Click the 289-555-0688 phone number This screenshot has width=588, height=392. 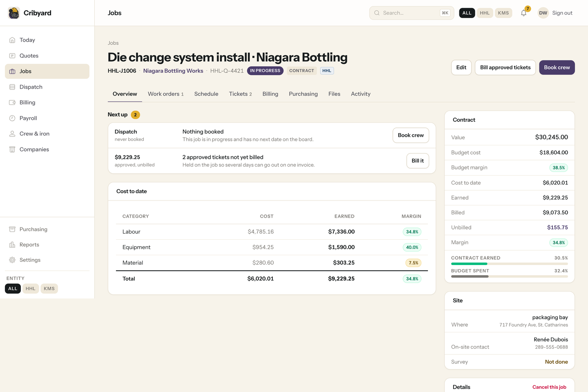pyautogui.click(x=551, y=347)
